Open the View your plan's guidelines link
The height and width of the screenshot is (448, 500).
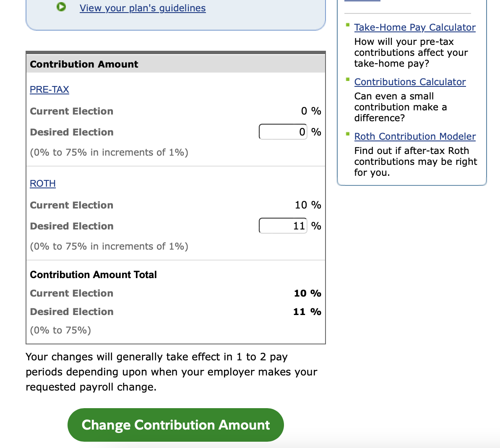[x=143, y=8]
